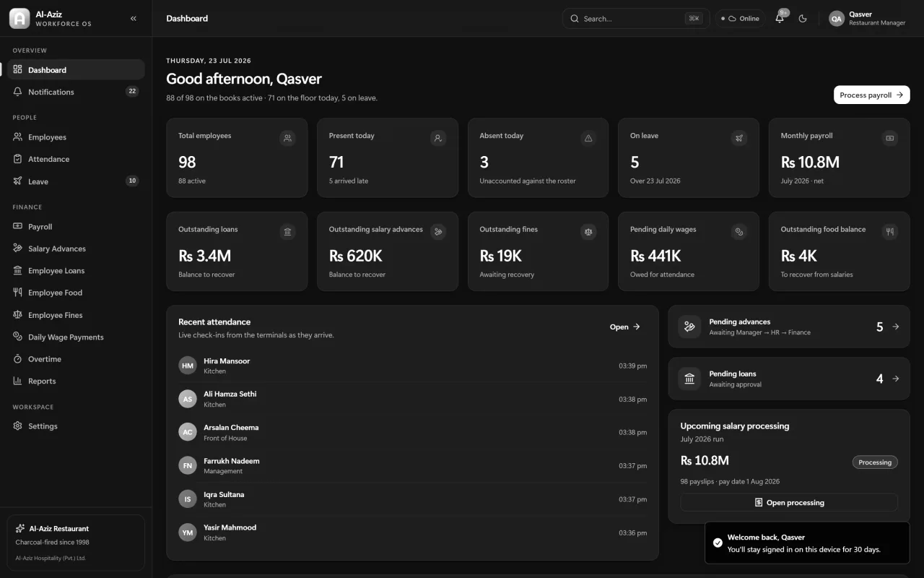Click the Process payroll button
Image resolution: width=924 pixels, height=578 pixels.
(x=871, y=95)
